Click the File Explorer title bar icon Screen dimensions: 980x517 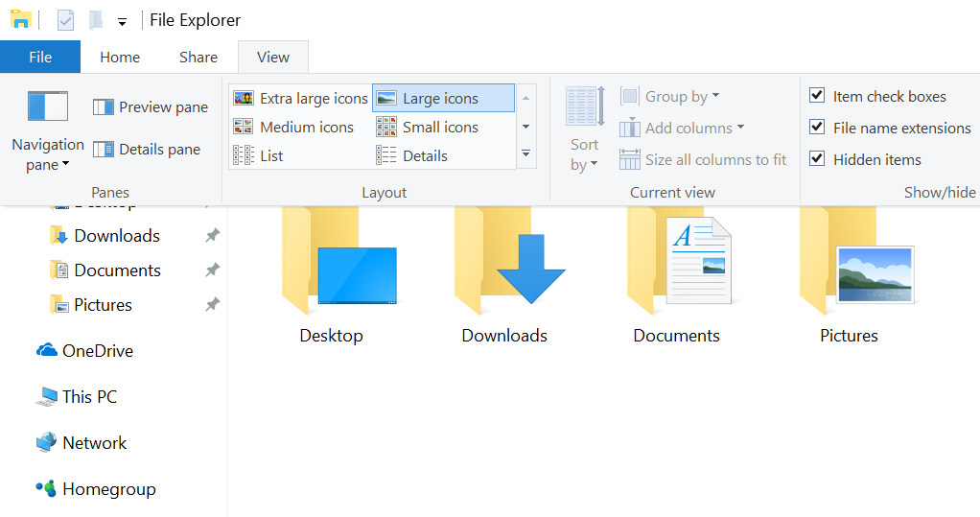point(21,19)
